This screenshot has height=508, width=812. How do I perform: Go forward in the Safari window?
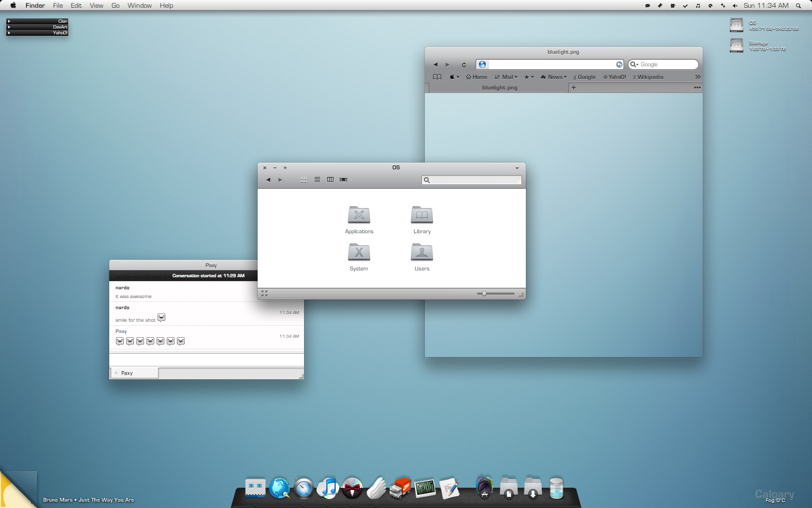[x=448, y=65]
